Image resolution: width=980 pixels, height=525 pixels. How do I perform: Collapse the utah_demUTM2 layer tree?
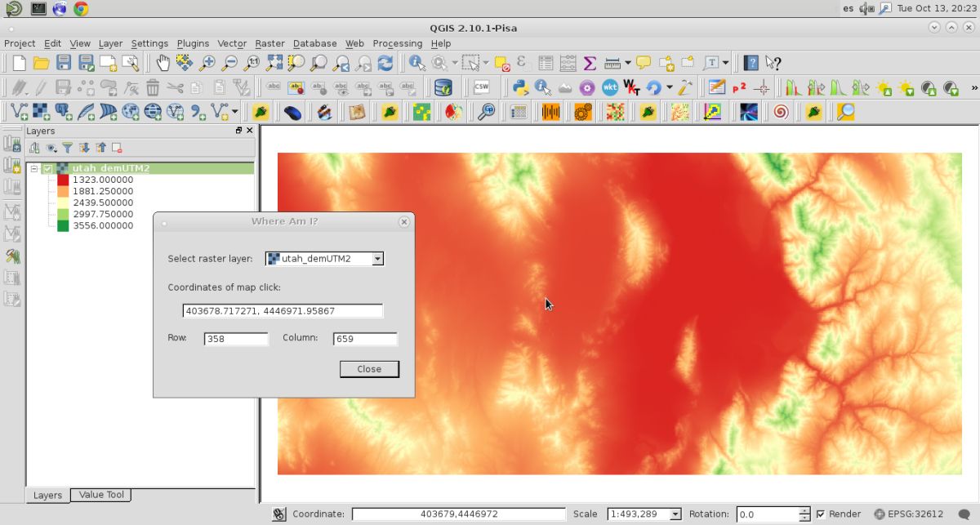(x=33, y=169)
